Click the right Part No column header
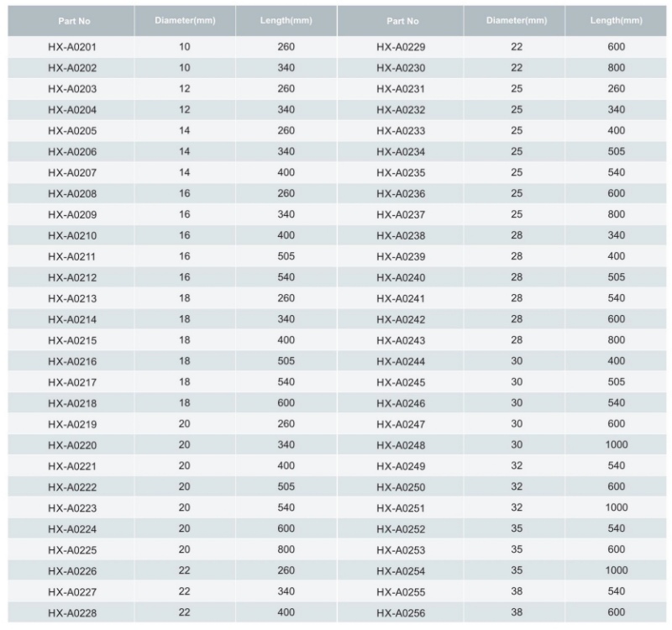 point(402,21)
